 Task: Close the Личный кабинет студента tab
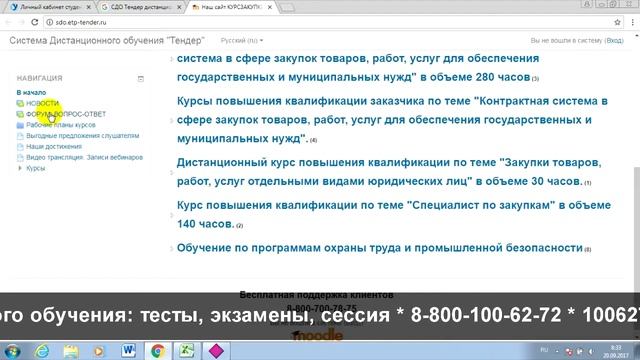[x=89, y=7]
